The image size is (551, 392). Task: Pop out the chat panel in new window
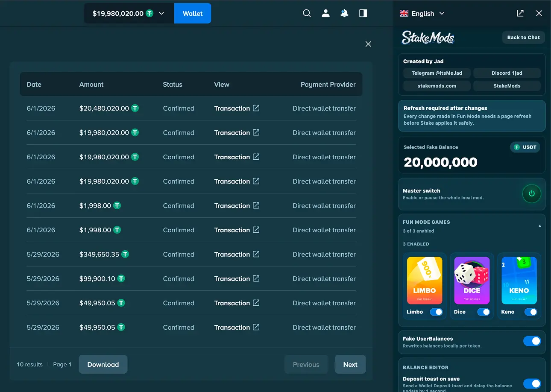pos(520,13)
